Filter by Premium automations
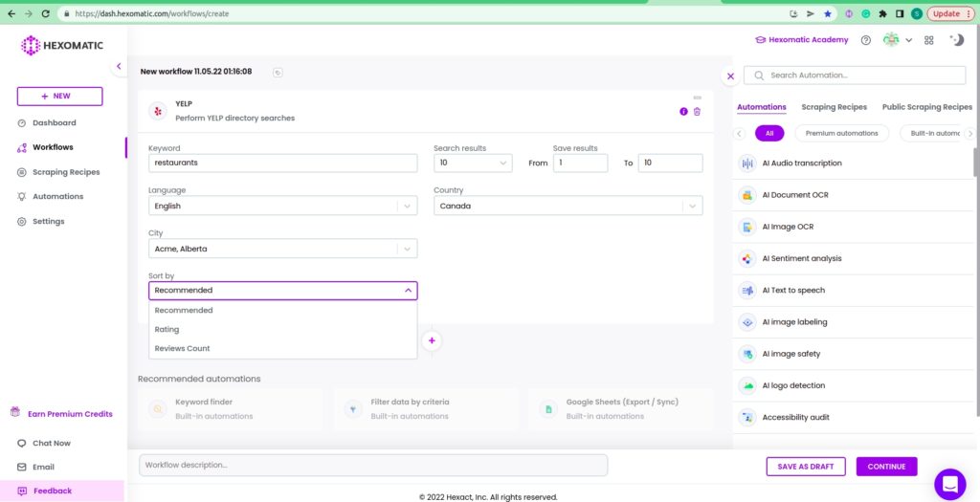Image resolution: width=980 pixels, height=502 pixels. 841,134
